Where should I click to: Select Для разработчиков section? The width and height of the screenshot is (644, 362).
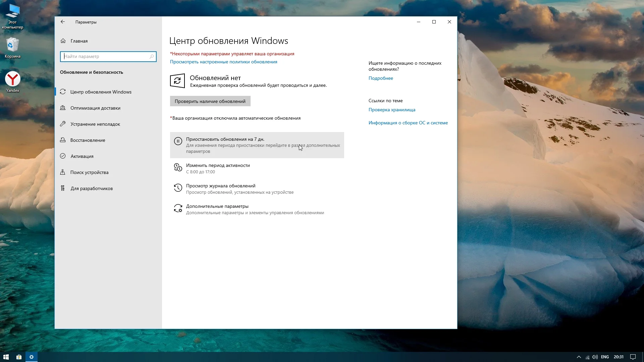[92, 188]
